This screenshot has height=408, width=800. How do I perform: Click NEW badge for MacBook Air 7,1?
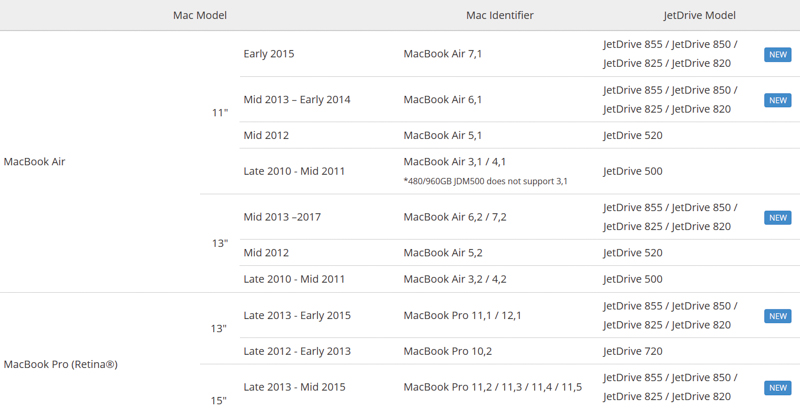coord(777,54)
